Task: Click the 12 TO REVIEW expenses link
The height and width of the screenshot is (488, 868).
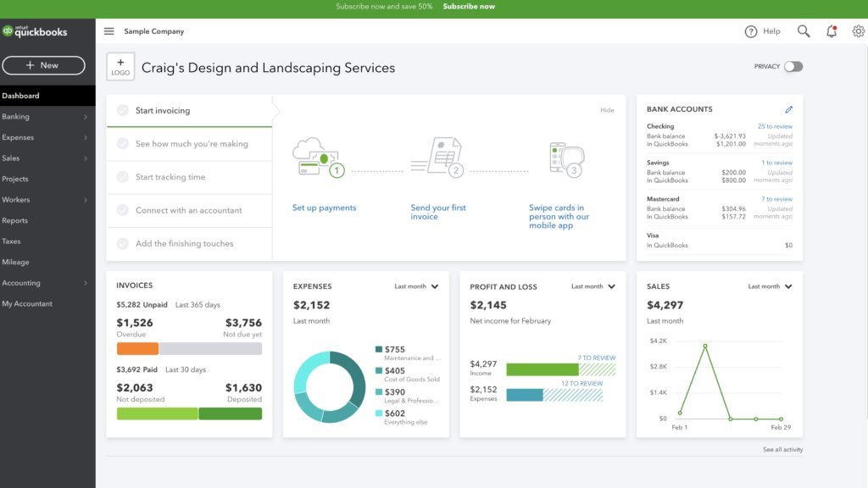Action: pyautogui.click(x=581, y=384)
